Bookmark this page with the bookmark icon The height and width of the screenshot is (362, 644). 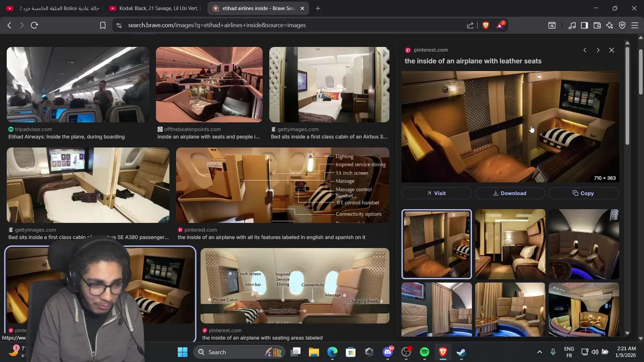click(103, 25)
